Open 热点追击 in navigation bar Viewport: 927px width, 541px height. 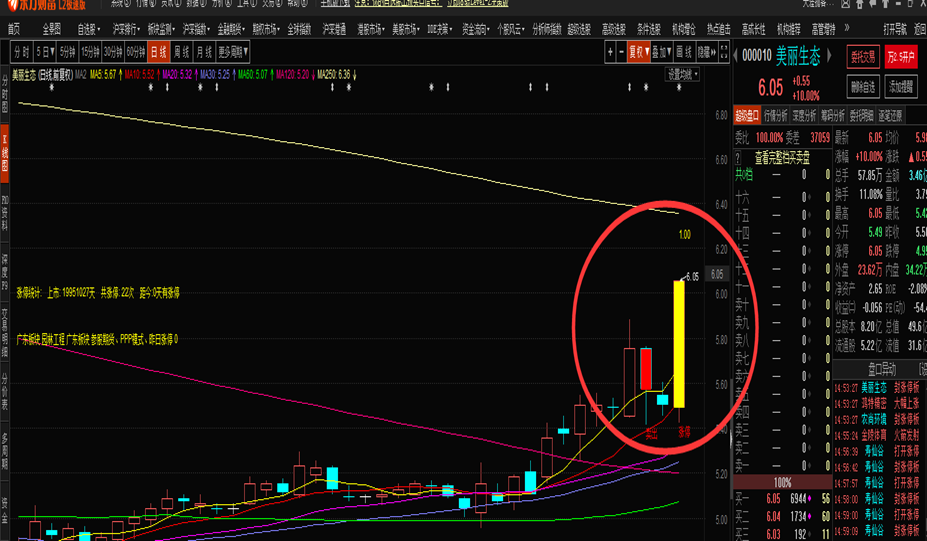[x=718, y=29]
